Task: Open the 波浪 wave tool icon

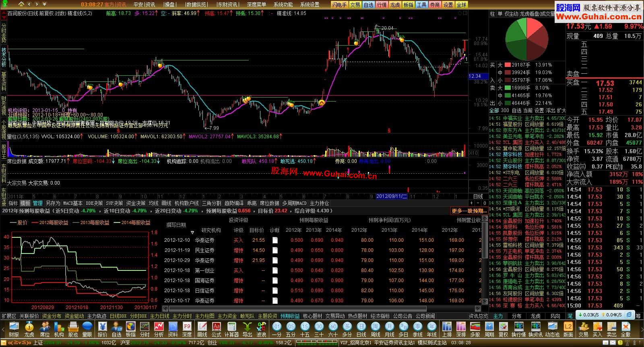Action: 261,329
